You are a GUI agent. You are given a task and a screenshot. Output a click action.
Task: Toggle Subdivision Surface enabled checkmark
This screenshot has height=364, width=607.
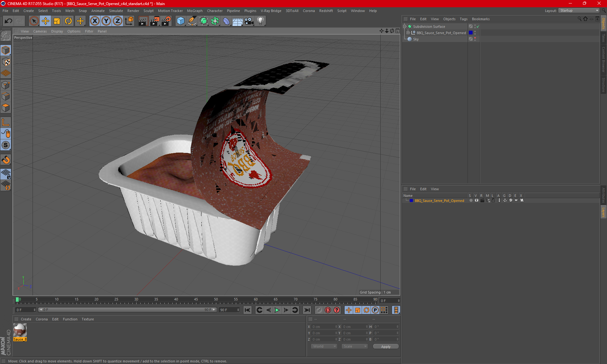[x=478, y=27]
